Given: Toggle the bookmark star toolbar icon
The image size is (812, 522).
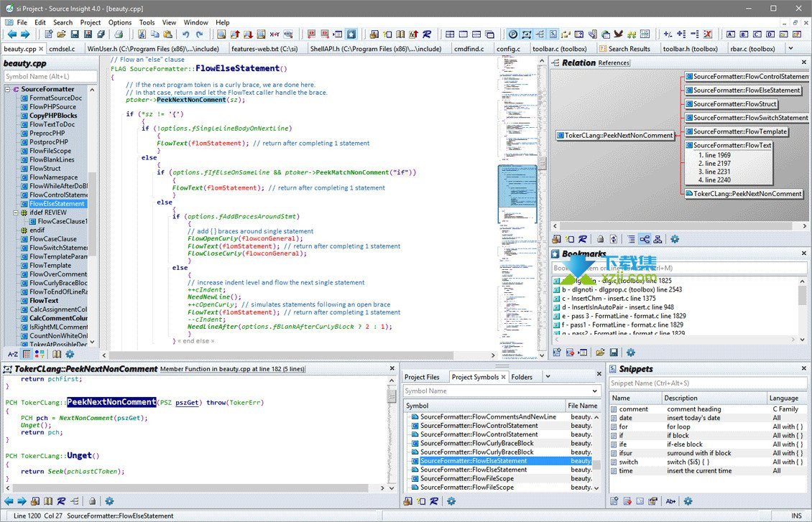Looking at the screenshot, I should [x=351, y=34].
